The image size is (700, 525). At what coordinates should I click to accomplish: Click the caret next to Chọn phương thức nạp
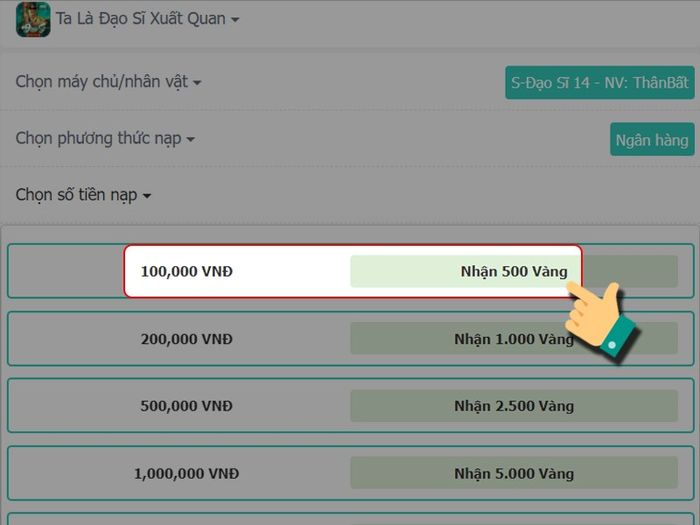tap(191, 139)
